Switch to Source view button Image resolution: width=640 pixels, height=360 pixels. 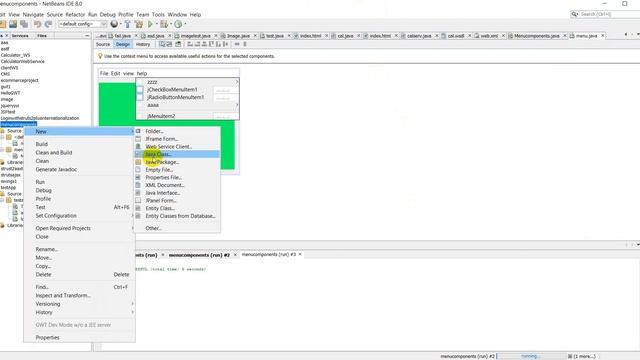(x=103, y=44)
